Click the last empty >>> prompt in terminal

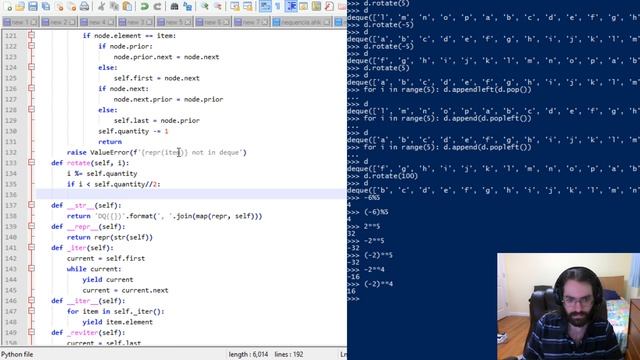pyautogui.click(x=353, y=299)
